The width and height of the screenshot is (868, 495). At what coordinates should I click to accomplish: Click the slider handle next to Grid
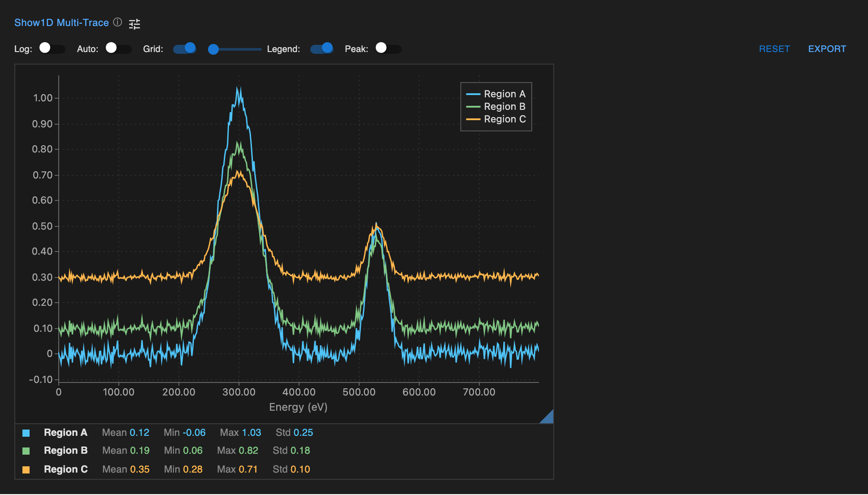[x=213, y=50]
